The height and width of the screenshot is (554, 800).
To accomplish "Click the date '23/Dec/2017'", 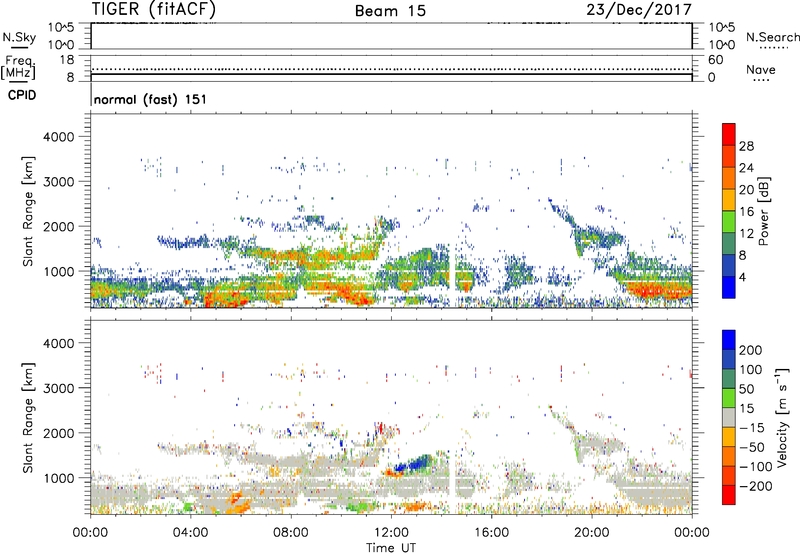I will (639, 9).
